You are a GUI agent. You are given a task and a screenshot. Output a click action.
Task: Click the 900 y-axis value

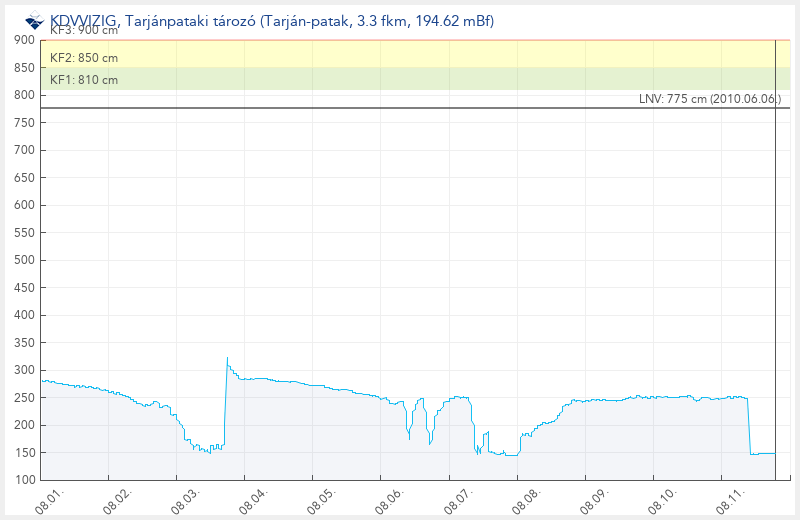[24, 40]
